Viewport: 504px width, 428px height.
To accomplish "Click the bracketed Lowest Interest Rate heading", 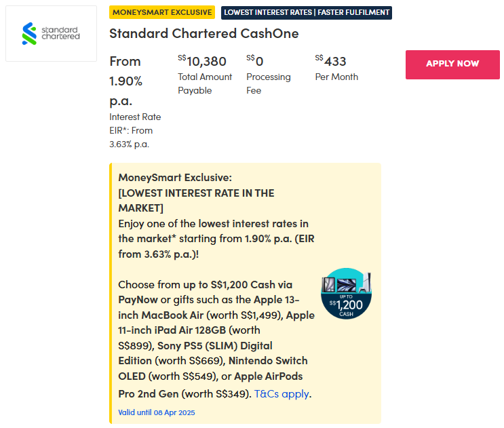I will (196, 200).
